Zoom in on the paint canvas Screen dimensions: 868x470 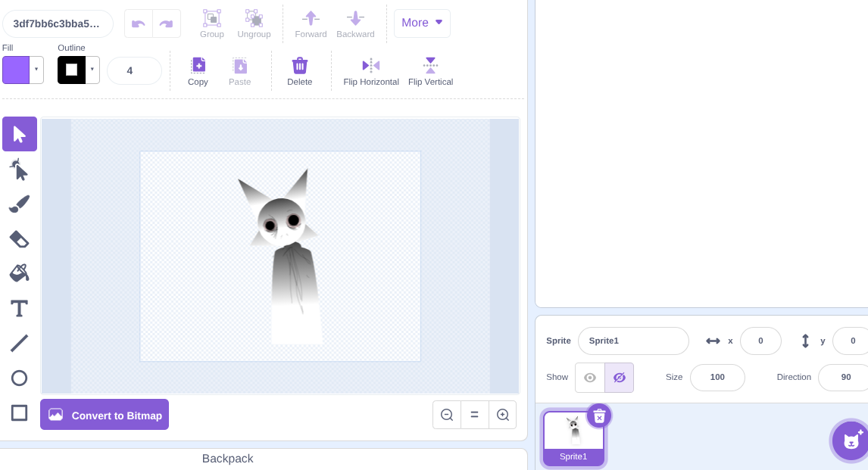(x=503, y=415)
